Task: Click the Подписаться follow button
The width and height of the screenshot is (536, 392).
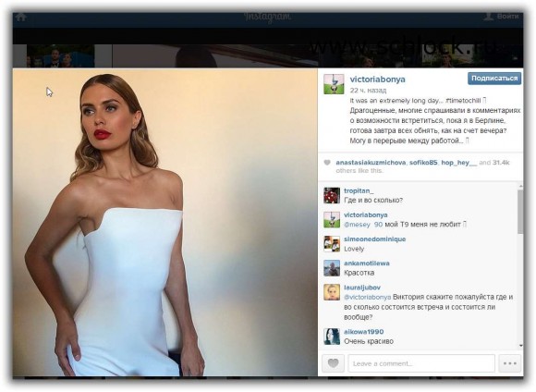Action: coord(494,79)
